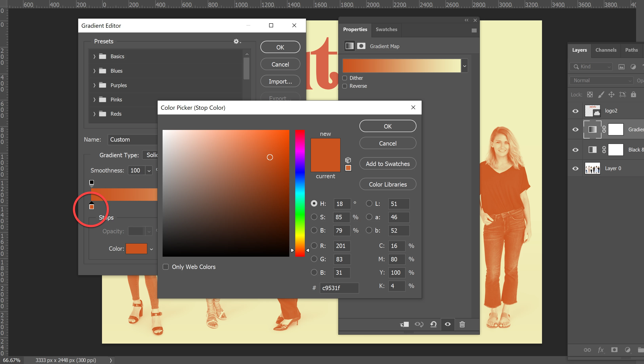Click the masks icon in Properties panel
Screen dimensions: 644x364
click(x=361, y=46)
